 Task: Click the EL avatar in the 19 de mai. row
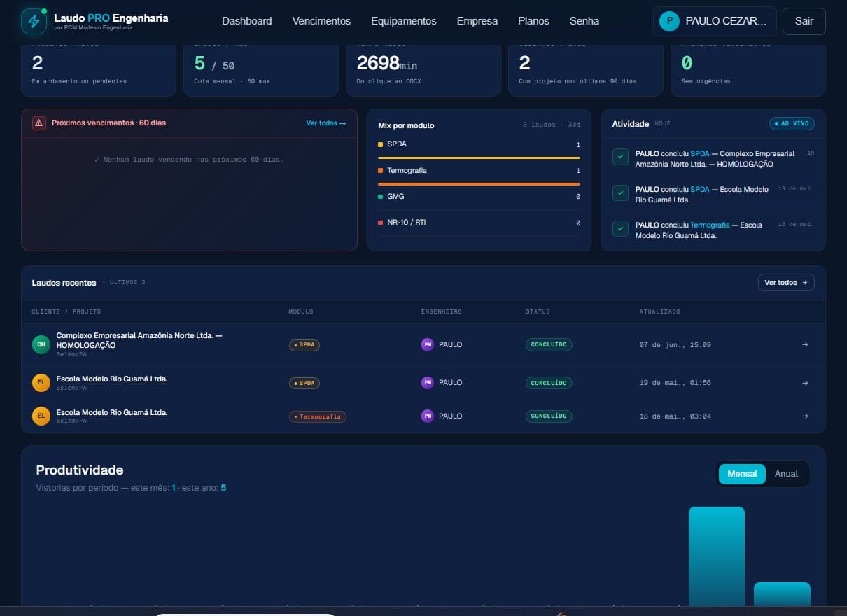(41, 383)
